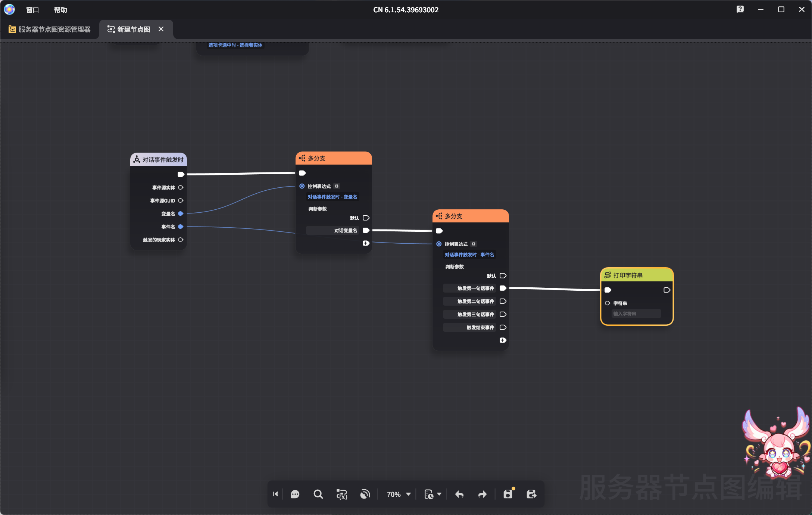Open the comment bubble tool

[x=295, y=494]
